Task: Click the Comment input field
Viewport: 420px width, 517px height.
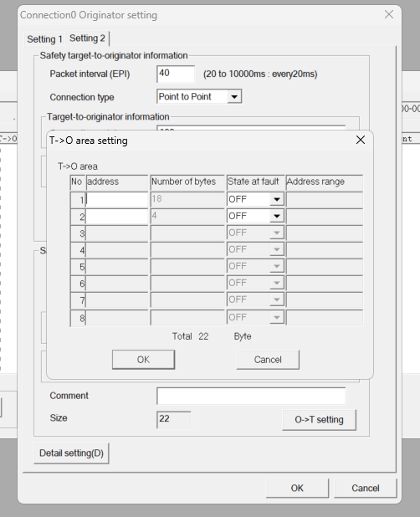Action: click(251, 396)
